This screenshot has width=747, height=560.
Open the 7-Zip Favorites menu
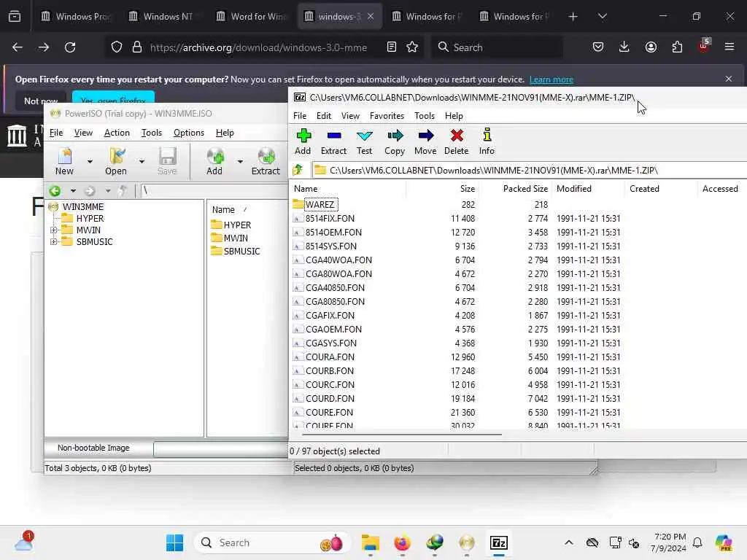point(387,116)
